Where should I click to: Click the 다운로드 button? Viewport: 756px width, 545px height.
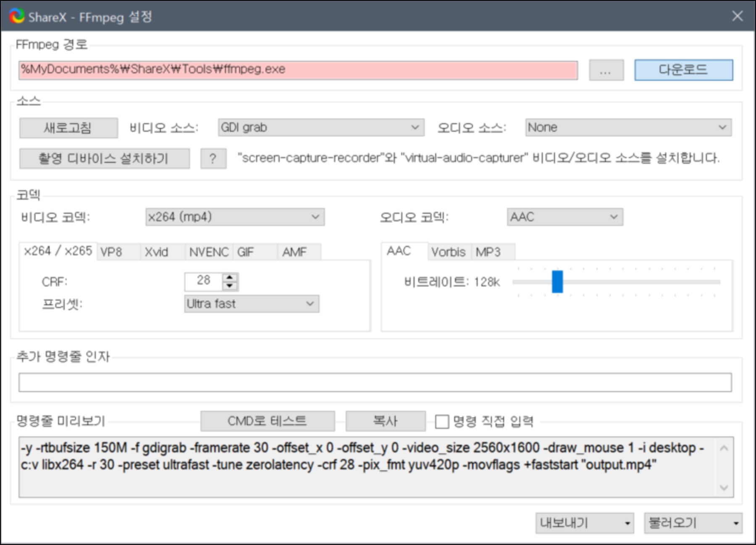[683, 70]
